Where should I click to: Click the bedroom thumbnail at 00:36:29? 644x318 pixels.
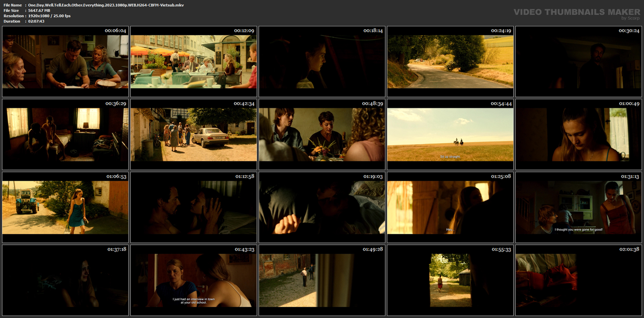65,134
